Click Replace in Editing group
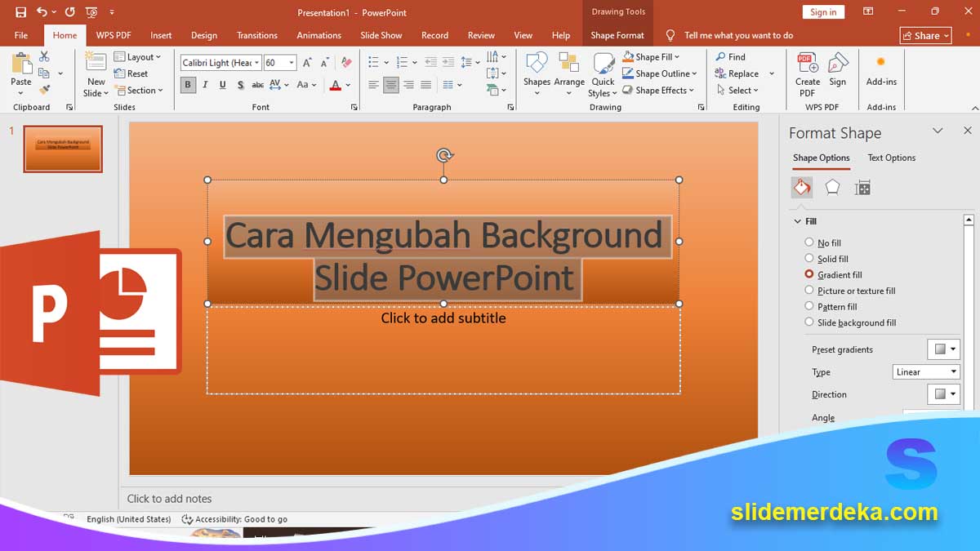 pos(737,73)
